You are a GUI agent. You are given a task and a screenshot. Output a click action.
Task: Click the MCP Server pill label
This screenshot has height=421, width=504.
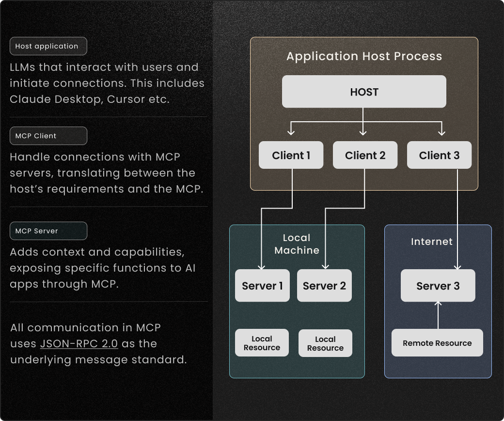tap(48, 231)
